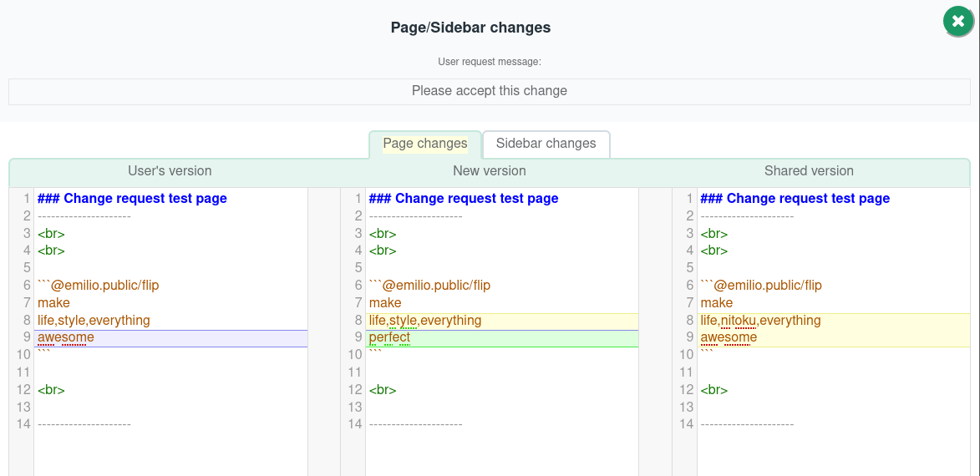Click line 14 dashes in Shared version
980x476 pixels.
coord(748,424)
